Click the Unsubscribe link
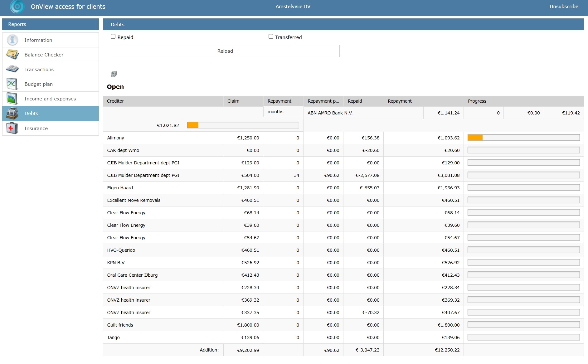588x364 pixels. pos(564,7)
